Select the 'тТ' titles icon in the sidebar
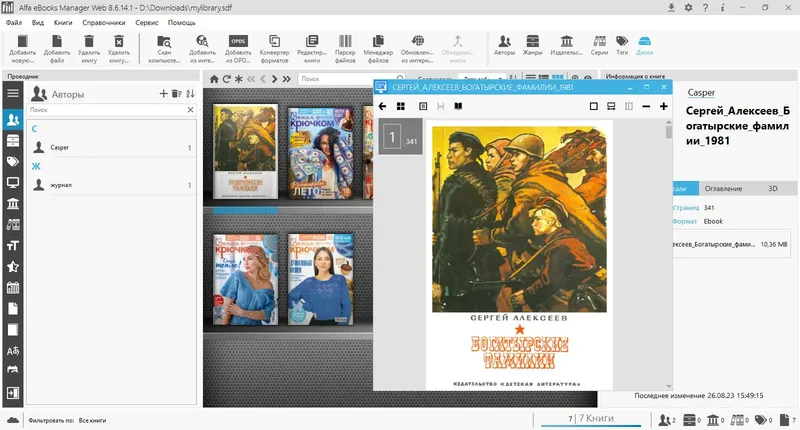Viewport: 800px width, 430px height. coord(13,246)
